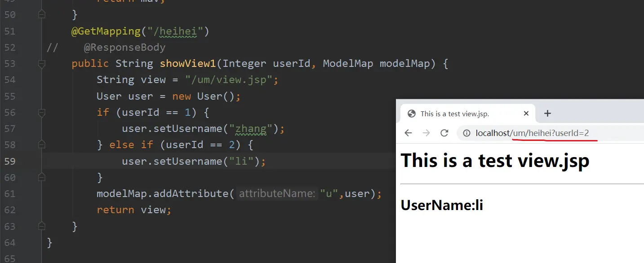Click line number 59 in the gutter
Image resolution: width=644 pixels, height=263 pixels.
[10, 161]
